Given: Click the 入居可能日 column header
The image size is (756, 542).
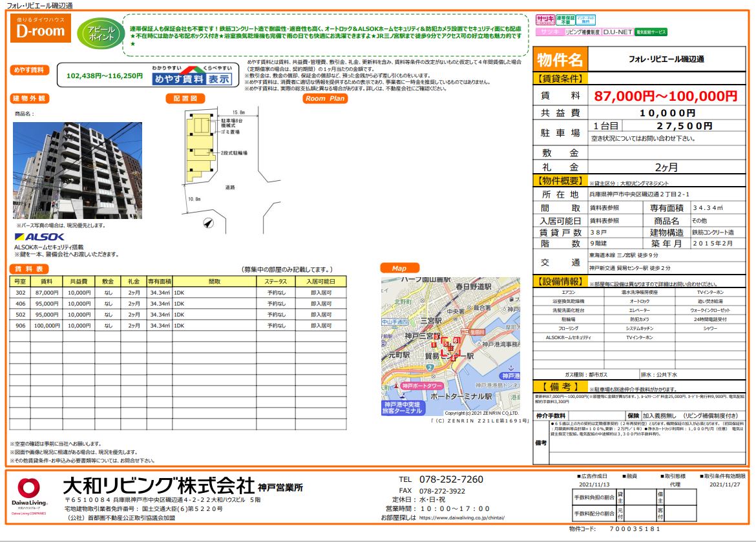Looking at the screenshot, I should 320,281.
